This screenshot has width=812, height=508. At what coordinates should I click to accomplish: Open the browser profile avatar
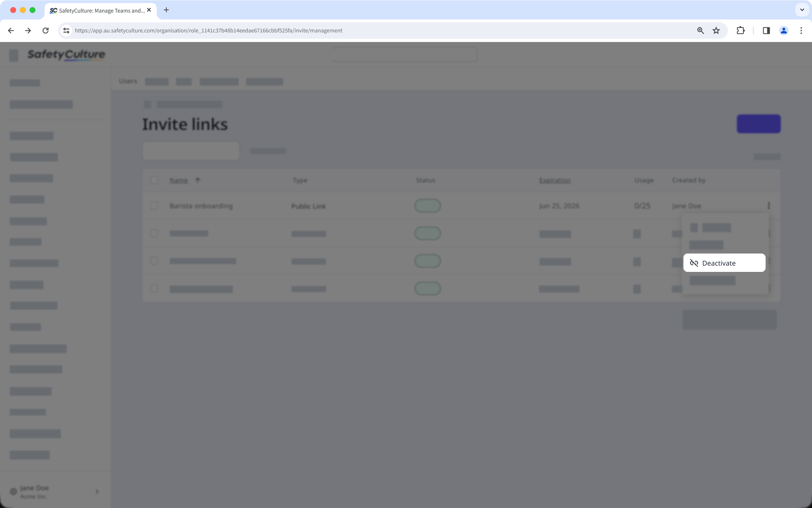(x=783, y=30)
